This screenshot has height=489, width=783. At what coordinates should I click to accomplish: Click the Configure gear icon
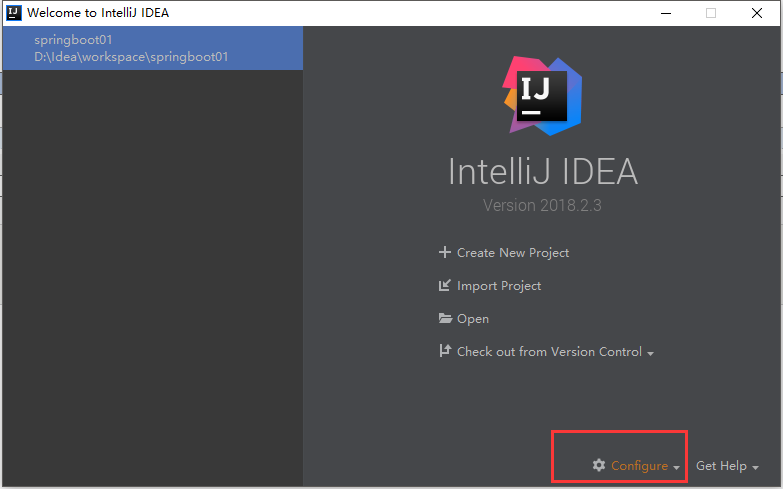(x=599, y=465)
